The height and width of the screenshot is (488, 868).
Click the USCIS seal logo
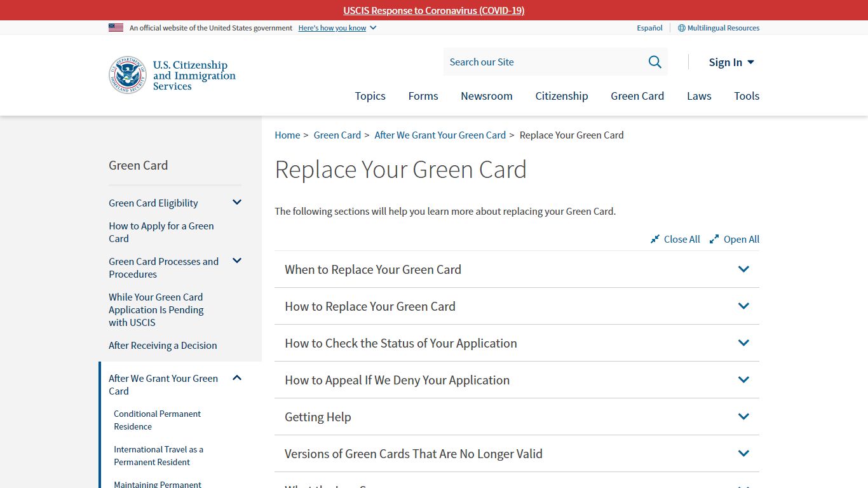128,75
